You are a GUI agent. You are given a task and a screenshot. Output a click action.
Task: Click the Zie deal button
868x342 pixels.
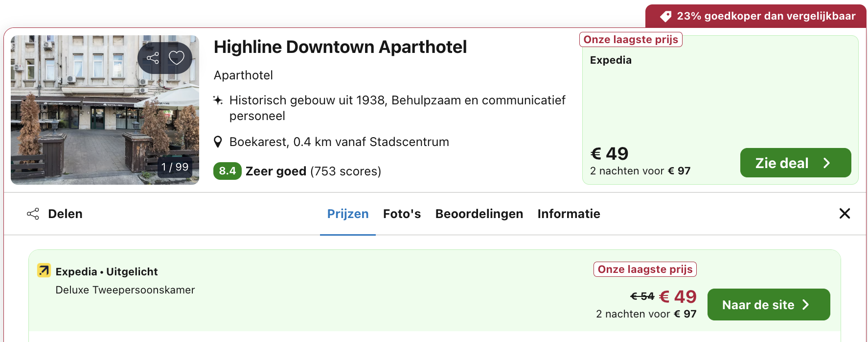point(795,163)
